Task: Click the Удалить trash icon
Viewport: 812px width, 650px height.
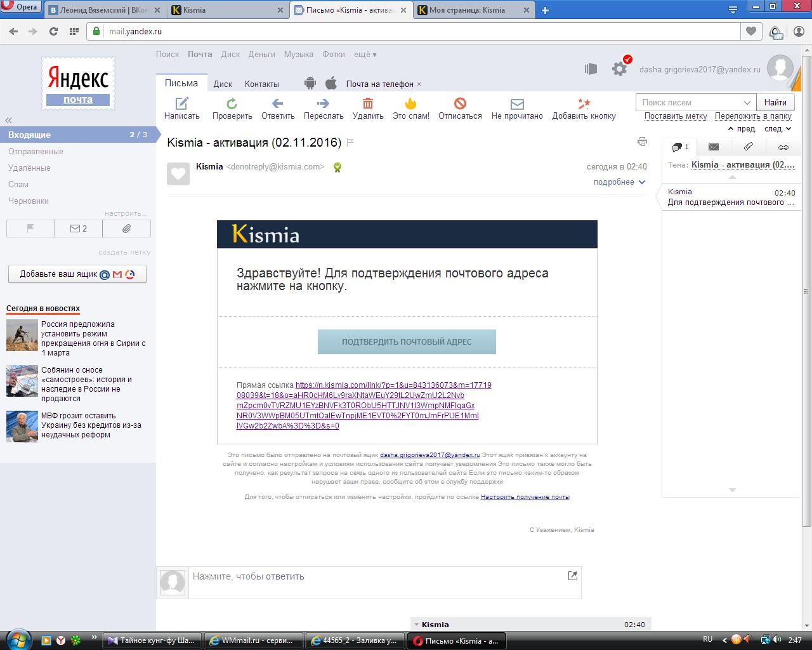Action: tap(368, 103)
